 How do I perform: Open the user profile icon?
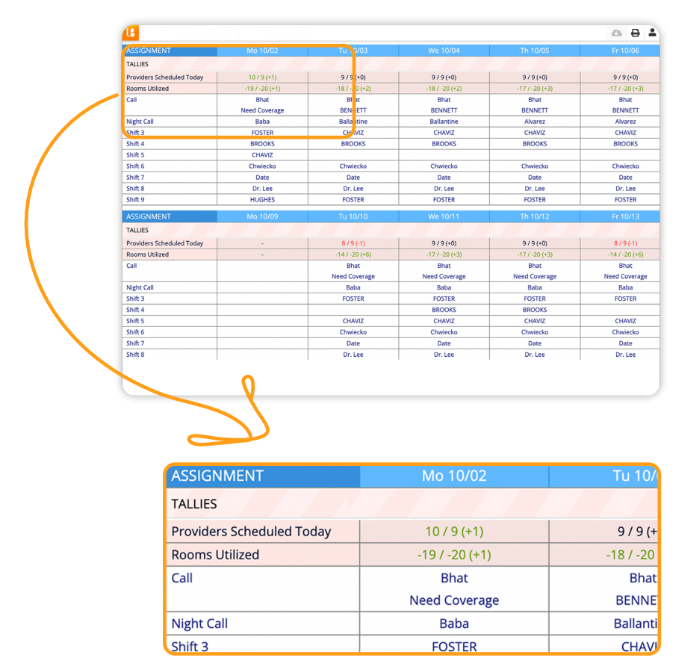(652, 33)
